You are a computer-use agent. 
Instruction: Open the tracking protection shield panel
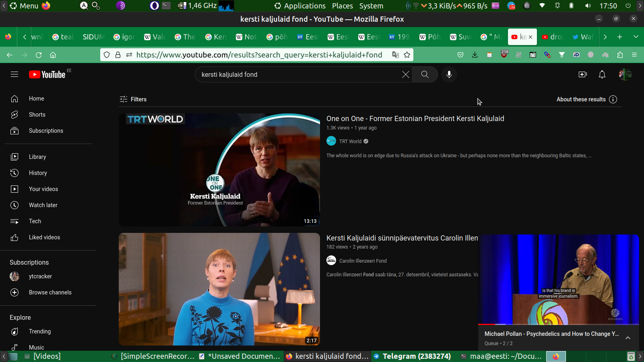[x=107, y=55]
